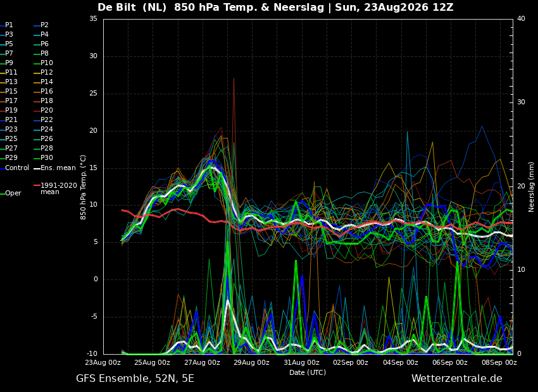Click the P17 legend entry

9,101
